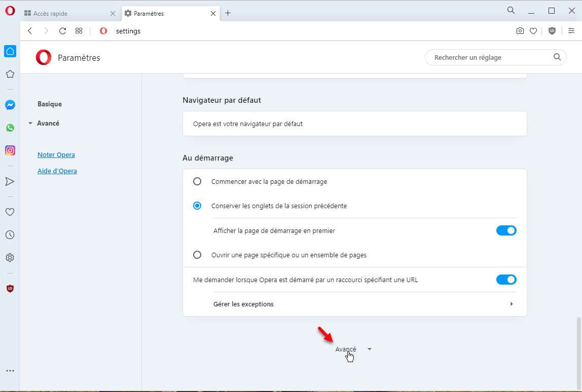Open Messenger in the sidebar
Screen dimensions: 582x392
(10, 105)
